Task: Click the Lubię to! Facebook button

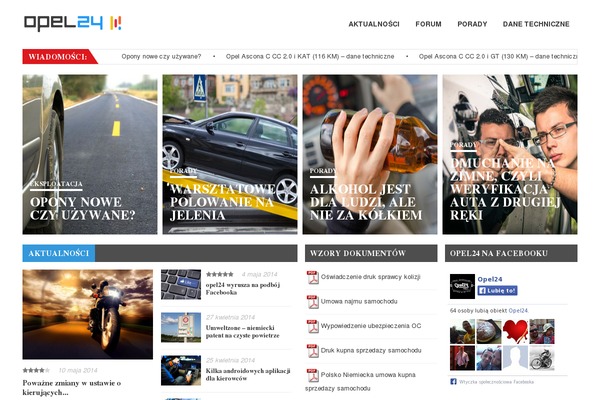Action: click(497, 291)
